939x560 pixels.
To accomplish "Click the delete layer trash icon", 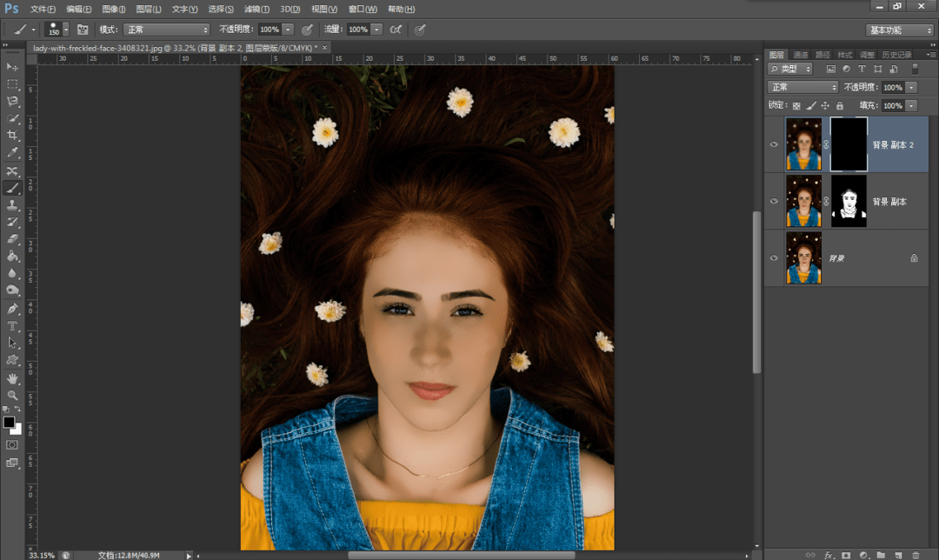I will [x=915, y=555].
